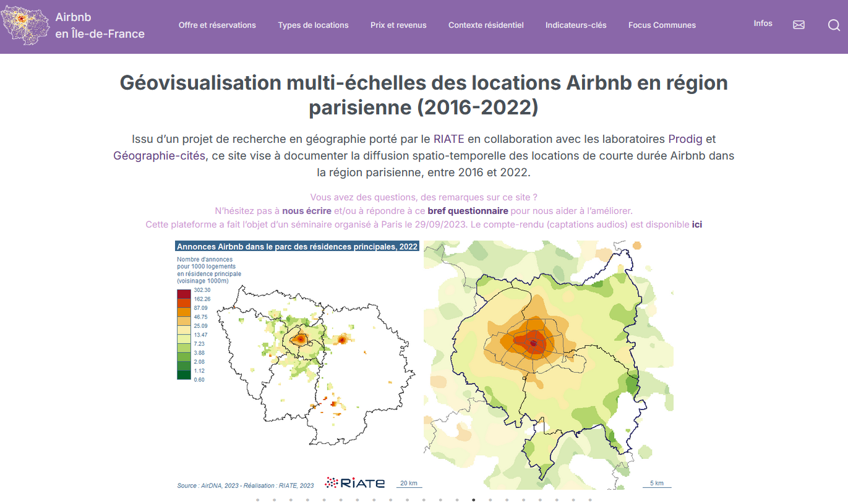
Task: Click the 'Géovisualisation multi-échelles' page heading
Action: (x=424, y=95)
